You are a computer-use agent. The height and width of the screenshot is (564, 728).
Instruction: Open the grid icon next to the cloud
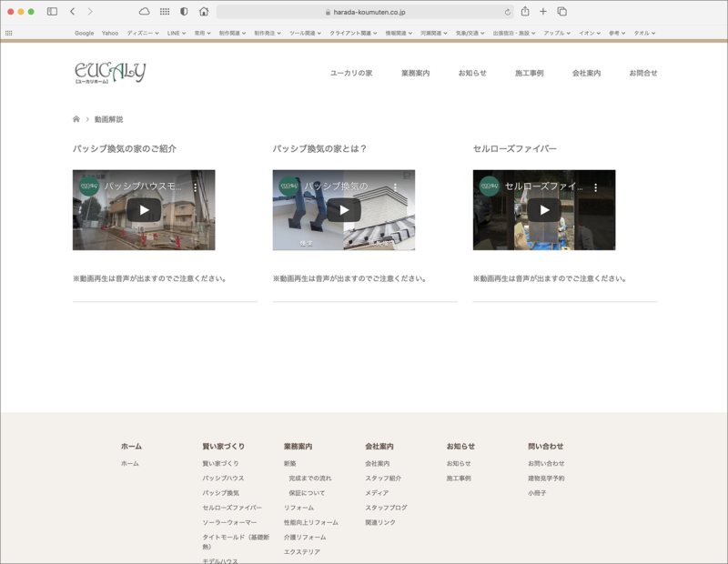pyautogui.click(x=165, y=12)
